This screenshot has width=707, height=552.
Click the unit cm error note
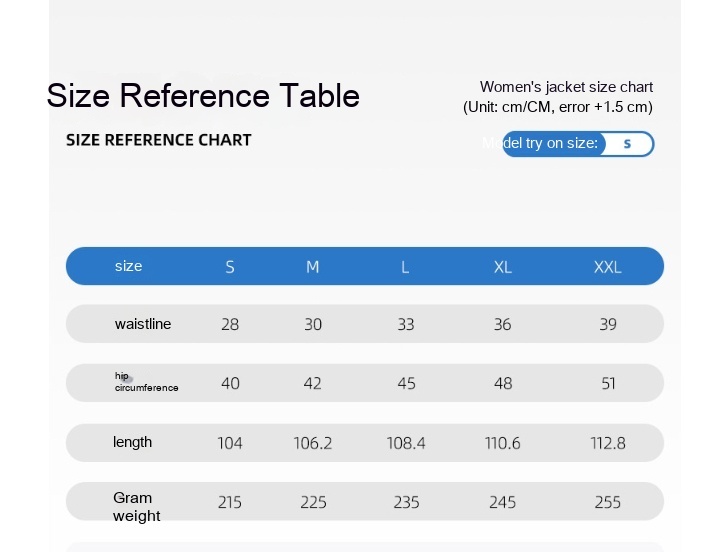[x=558, y=107]
